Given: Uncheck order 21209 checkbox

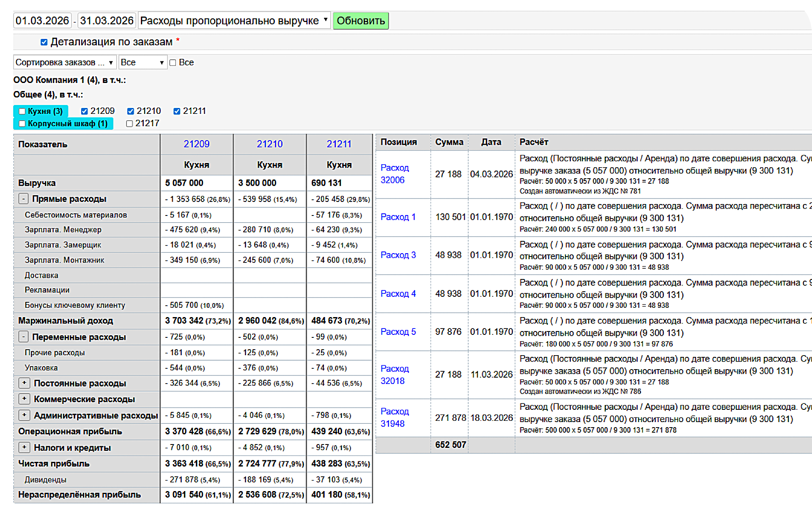Looking at the screenshot, I should tap(84, 111).
